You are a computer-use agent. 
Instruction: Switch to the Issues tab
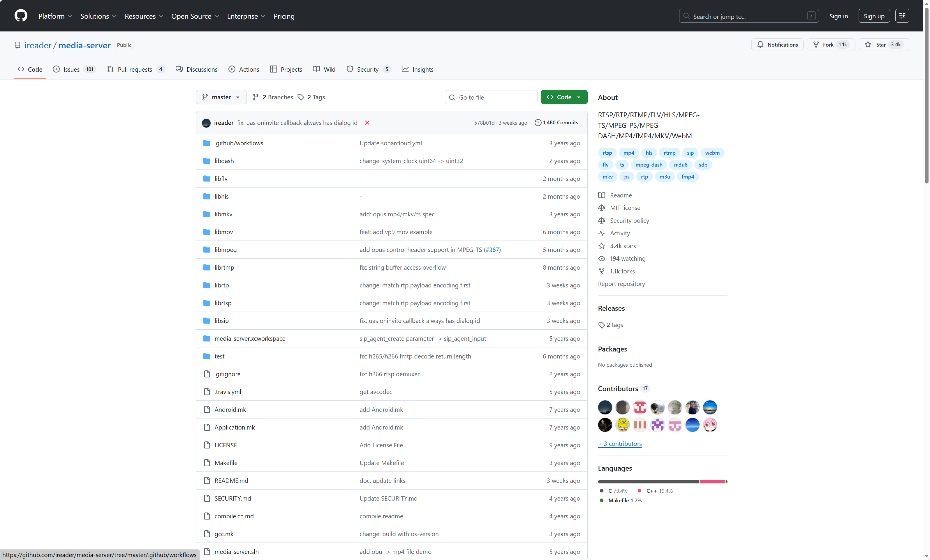point(74,69)
